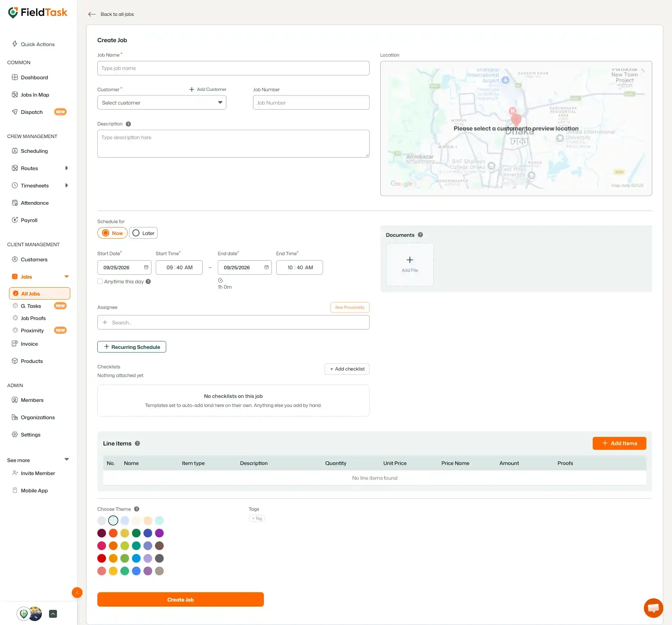Screen dimensions: 672x625
Task: Click the Choose Theme help icon
Action: (x=137, y=509)
